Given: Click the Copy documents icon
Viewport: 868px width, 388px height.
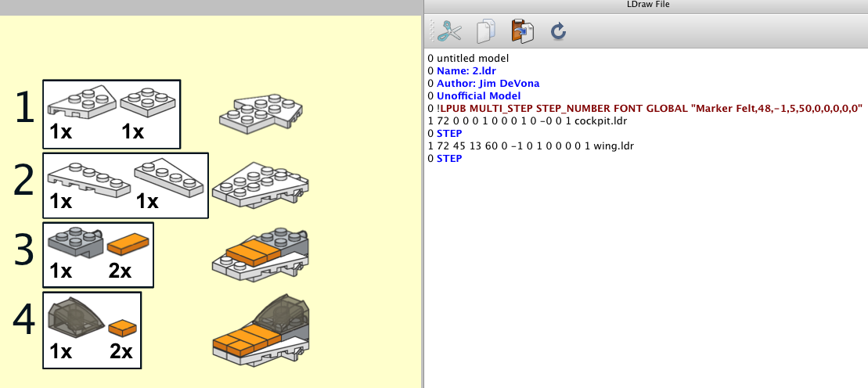Looking at the screenshot, I should (486, 31).
